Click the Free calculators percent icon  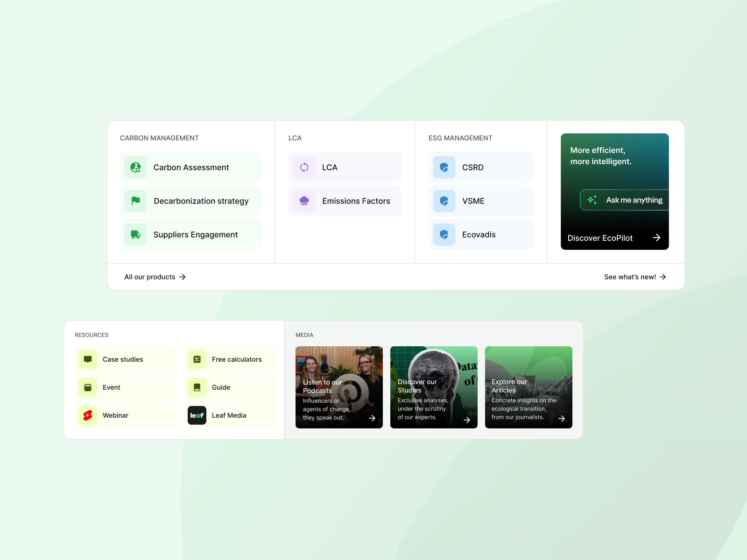197,359
